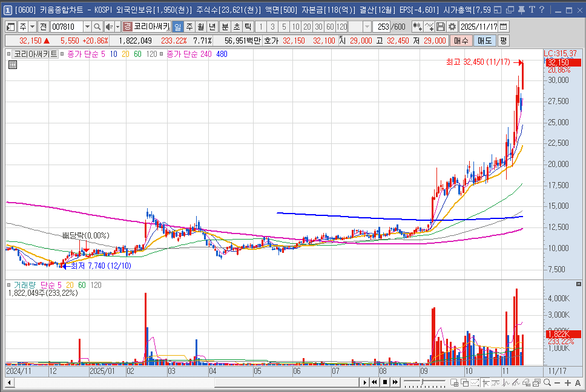Select the interval 30 preset

318,27
